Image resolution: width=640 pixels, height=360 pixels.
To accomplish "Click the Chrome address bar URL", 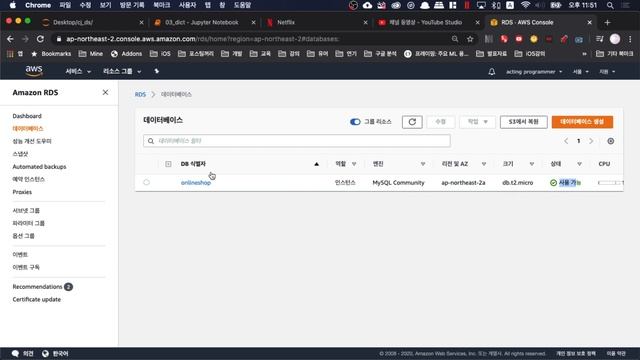I will coord(202,39).
